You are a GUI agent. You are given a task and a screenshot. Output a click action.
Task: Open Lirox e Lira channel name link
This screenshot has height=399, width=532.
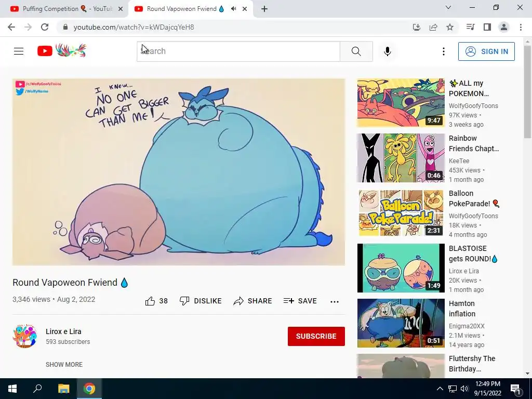63,331
